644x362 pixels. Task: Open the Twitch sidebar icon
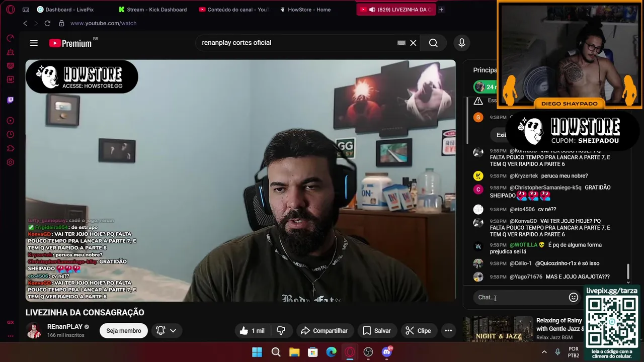coord(11,100)
